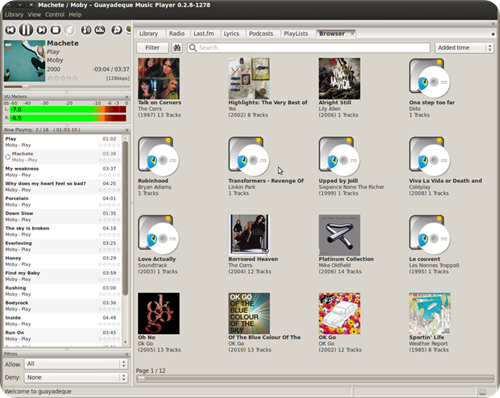The image size is (500, 398).
Task: Select Sportin' Life album cover
Action: (x=430, y=313)
